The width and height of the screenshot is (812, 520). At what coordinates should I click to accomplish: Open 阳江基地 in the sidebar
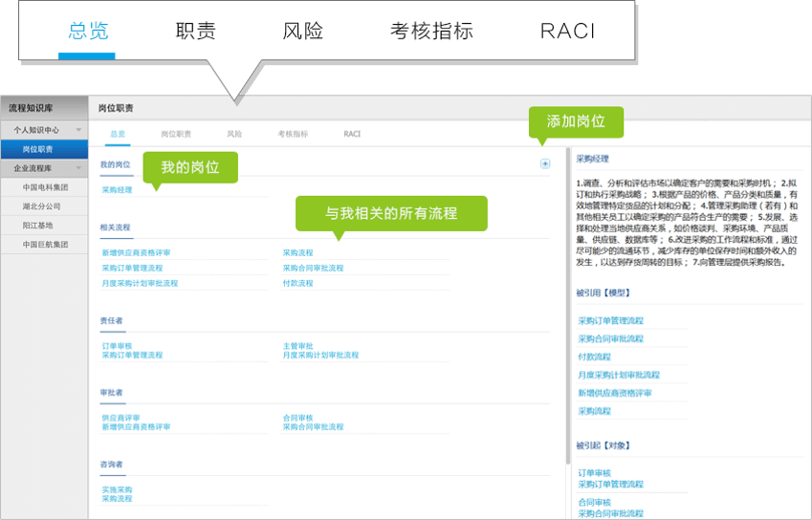37,226
